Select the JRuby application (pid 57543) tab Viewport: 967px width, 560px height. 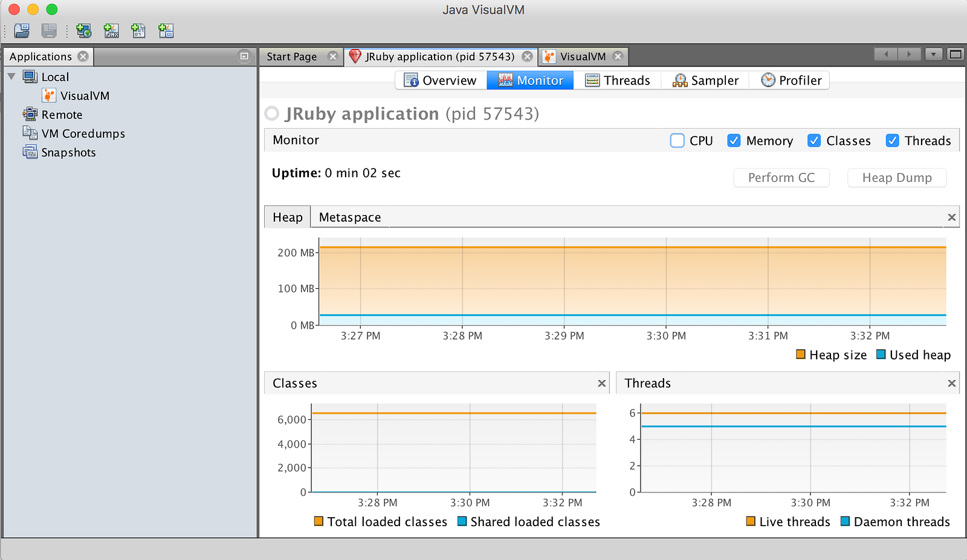tap(440, 56)
